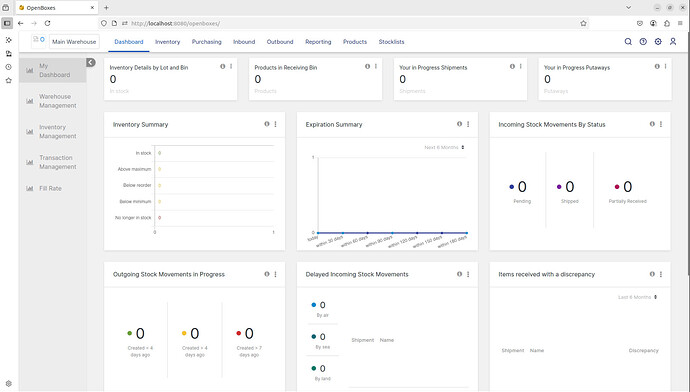Open the configuration gear in navbar
Image resolution: width=690 pixels, height=392 pixels.
pyautogui.click(x=658, y=41)
